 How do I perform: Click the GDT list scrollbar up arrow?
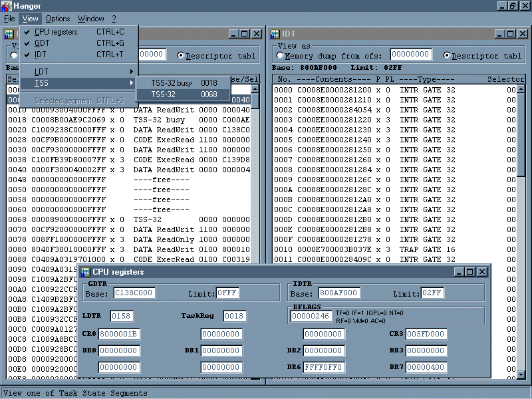(x=255, y=89)
